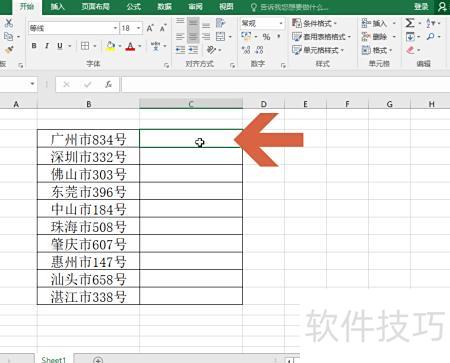Toggle Bold formatting
The height and width of the screenshot is (363, 450).
click(34, 46)
